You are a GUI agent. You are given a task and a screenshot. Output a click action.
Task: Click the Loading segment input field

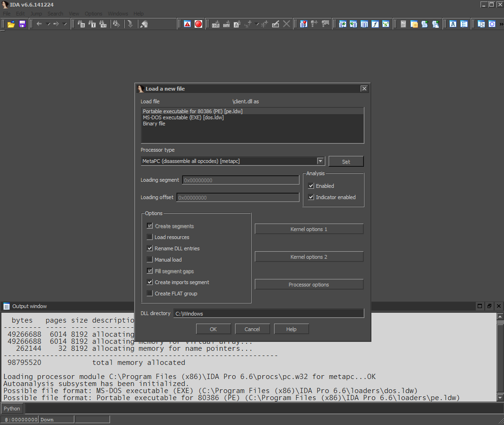241,180
